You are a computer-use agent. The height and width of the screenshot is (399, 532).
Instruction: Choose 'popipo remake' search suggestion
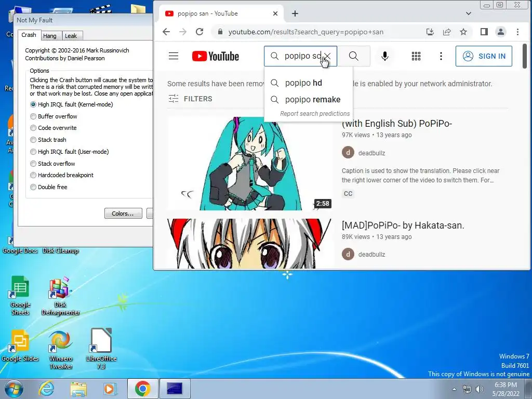click(x=309, y=99)
